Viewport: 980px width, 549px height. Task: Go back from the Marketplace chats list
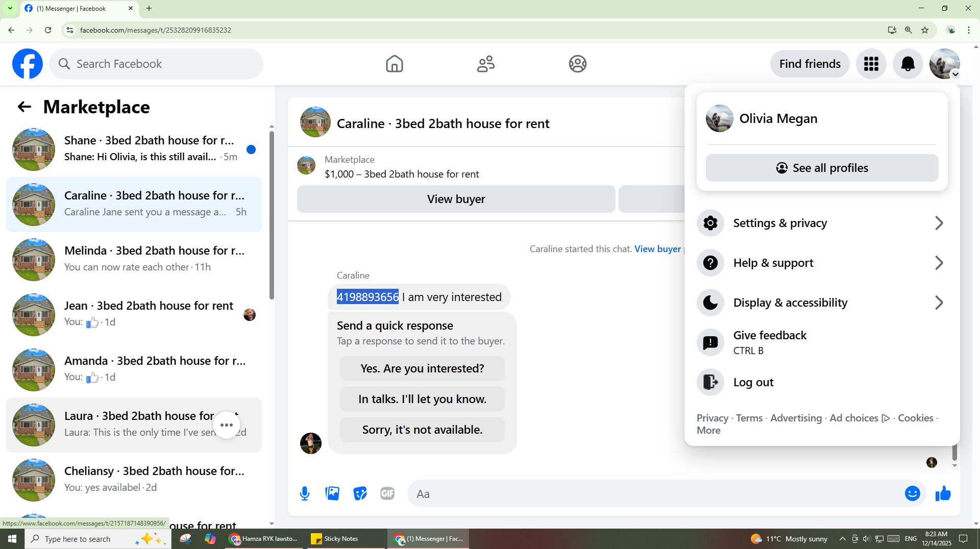pos(24,107)
